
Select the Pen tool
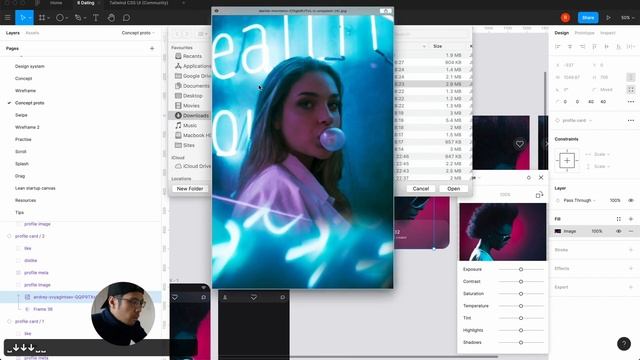(78, 18)
